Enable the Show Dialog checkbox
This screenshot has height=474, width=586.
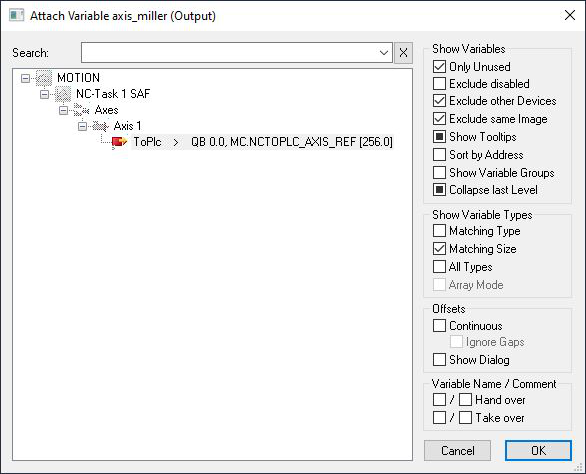(x=439, y=360)
